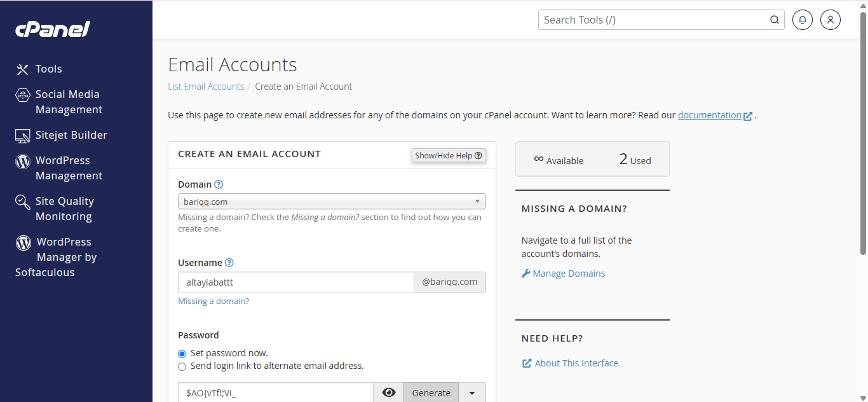
Task: Open the Generate password options arrow
Action: (x=472, y=393)
